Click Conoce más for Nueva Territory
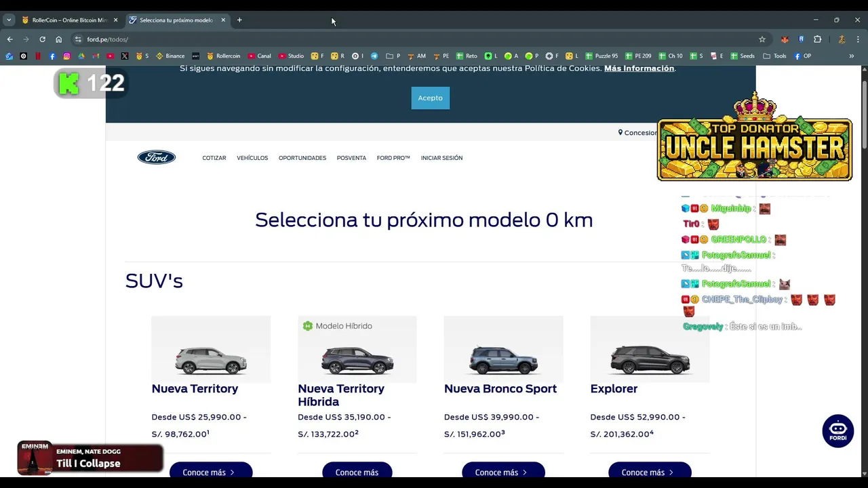868x488 pixels. 210,472
